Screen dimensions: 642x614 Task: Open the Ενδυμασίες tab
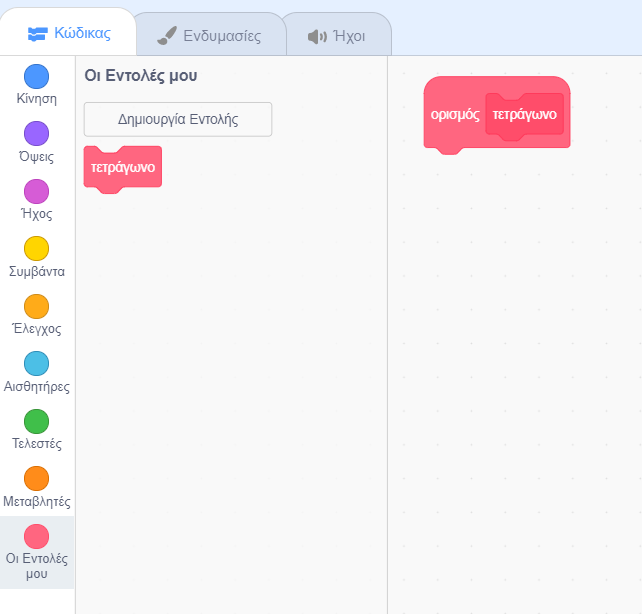(210, 36)
